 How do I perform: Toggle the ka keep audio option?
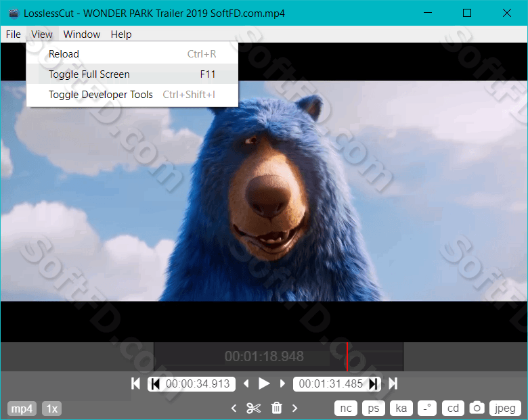click(401, 409)
